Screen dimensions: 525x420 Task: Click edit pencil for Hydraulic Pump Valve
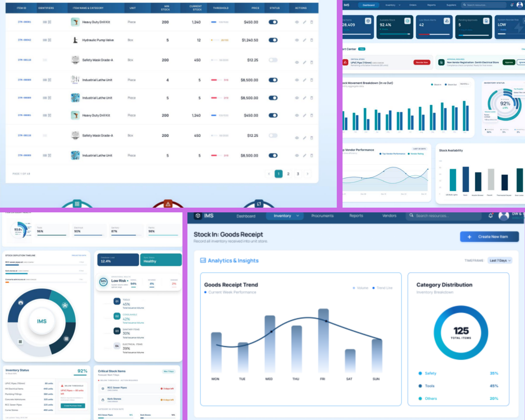pyautogui.click(x=304, y=40)
